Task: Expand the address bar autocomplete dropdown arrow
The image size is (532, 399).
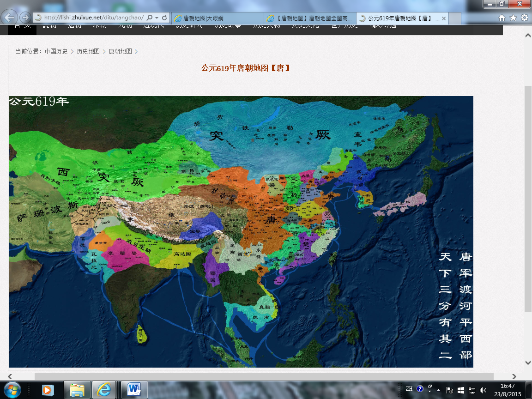Action: coord(157,18)
